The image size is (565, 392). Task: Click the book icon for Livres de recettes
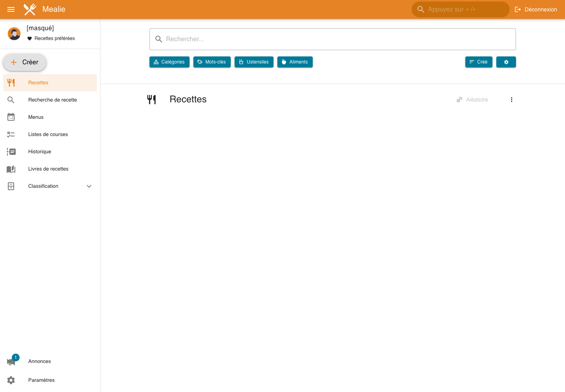[x=11, y=169]
